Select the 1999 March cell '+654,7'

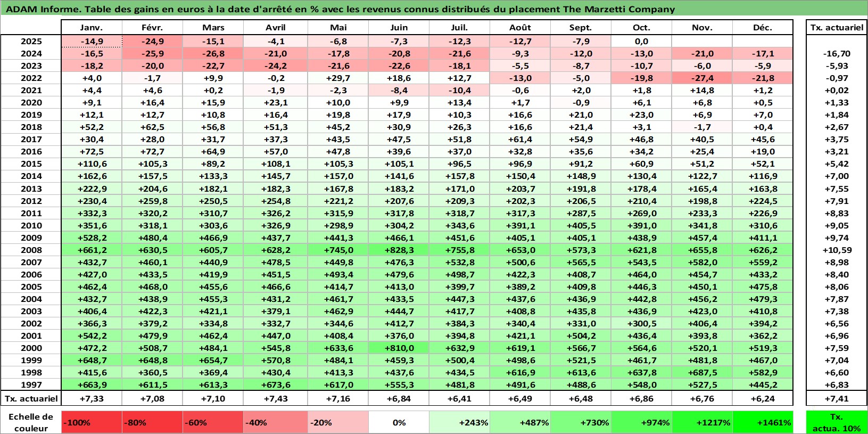click(213, 360)
